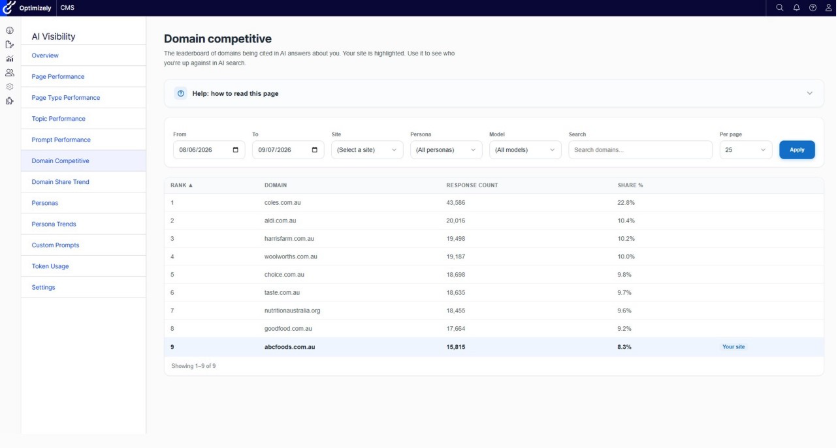Open the Persona filter dropdown
Screen dimensions: 837x448
[x=446, y=150]
